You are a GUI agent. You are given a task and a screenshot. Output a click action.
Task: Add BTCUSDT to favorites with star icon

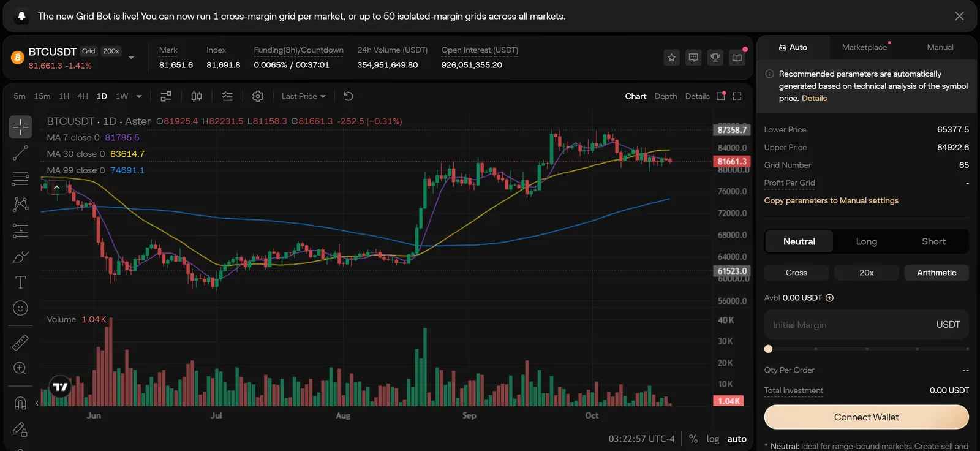click(x=672, y=58)
